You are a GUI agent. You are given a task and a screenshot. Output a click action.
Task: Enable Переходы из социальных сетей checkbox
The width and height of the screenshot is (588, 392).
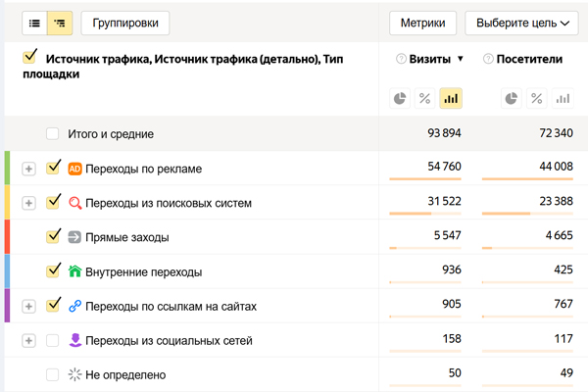pos(52,340)
